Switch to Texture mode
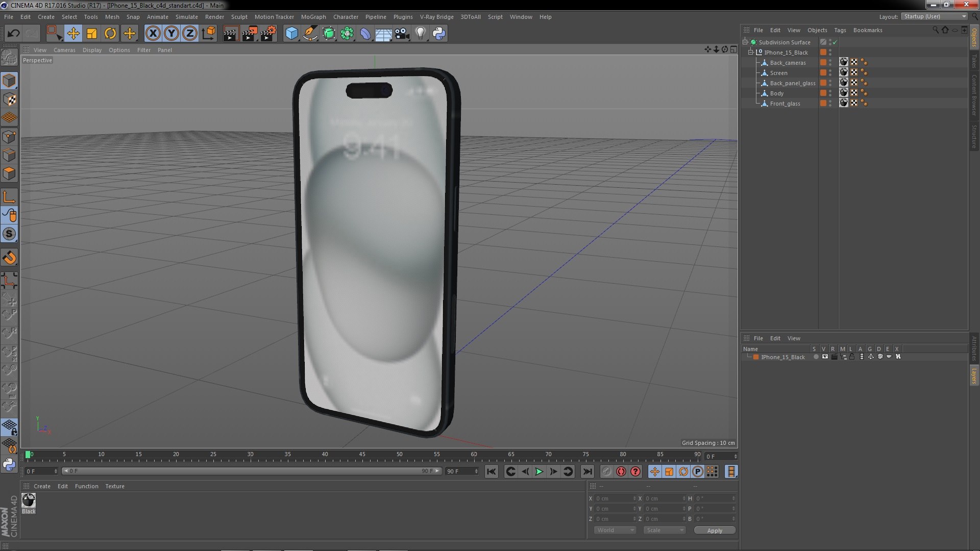Viewport: 980px width, 551px height. point(9,99)
